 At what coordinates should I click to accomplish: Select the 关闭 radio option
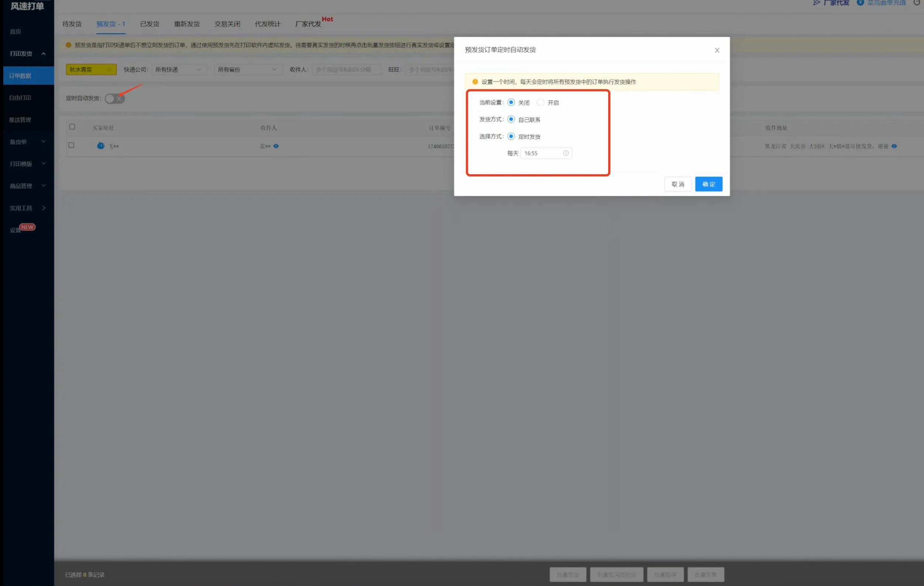[511, 103]
